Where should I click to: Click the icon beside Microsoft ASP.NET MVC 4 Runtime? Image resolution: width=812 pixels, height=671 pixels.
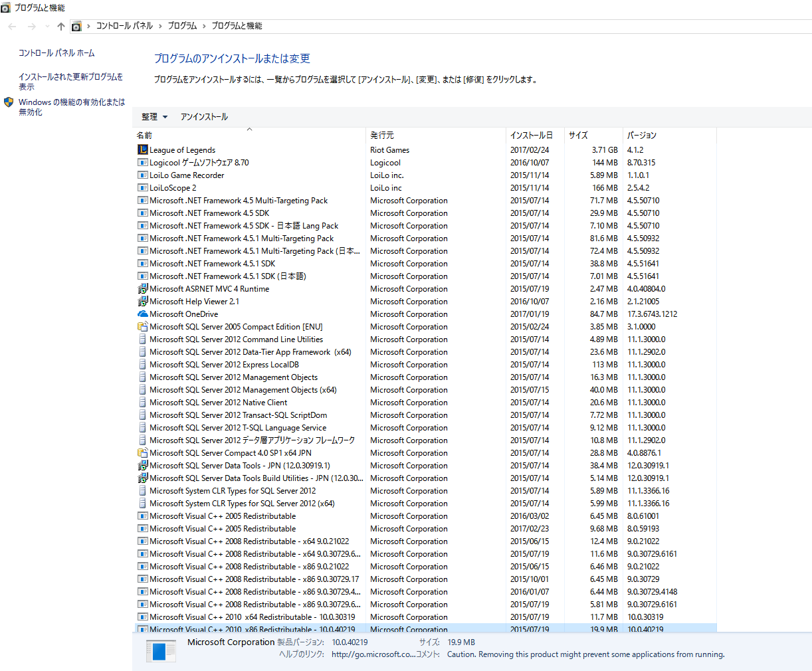[142, 288]
